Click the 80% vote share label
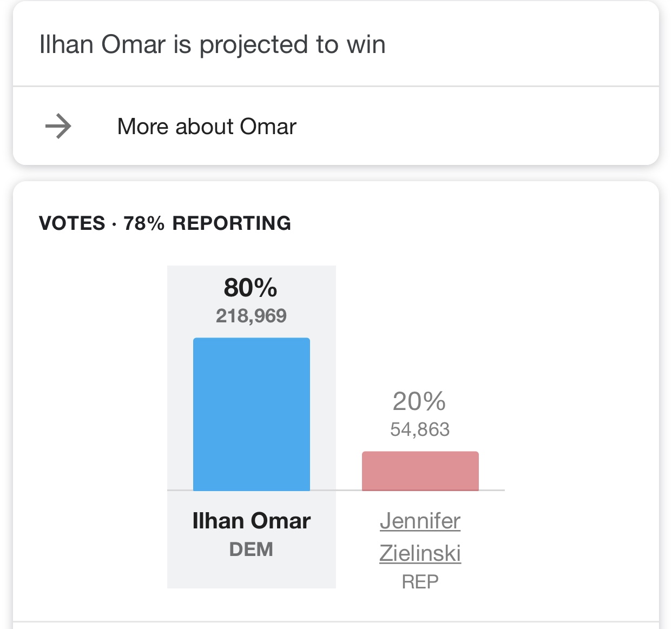The width and height of the screenshot is (672, 629). 251,288
